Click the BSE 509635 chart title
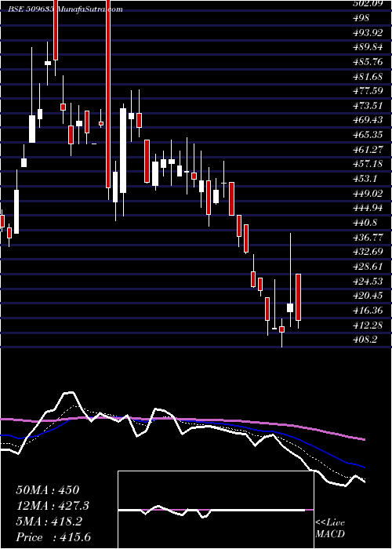 tap(65, 9)
